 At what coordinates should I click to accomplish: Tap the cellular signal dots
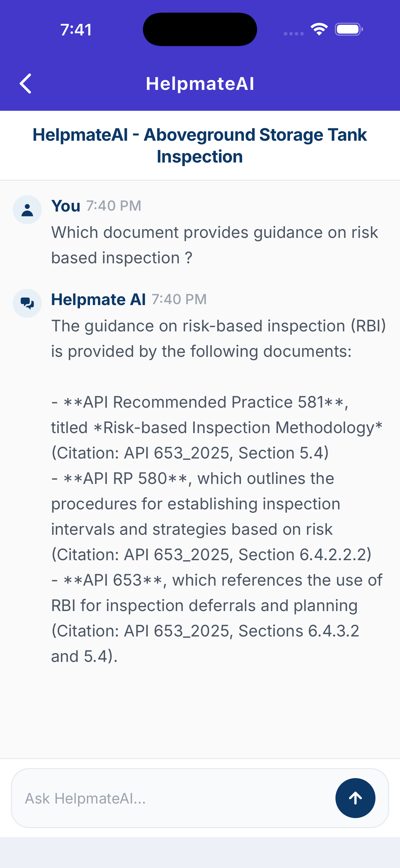[x=294, y=33]
